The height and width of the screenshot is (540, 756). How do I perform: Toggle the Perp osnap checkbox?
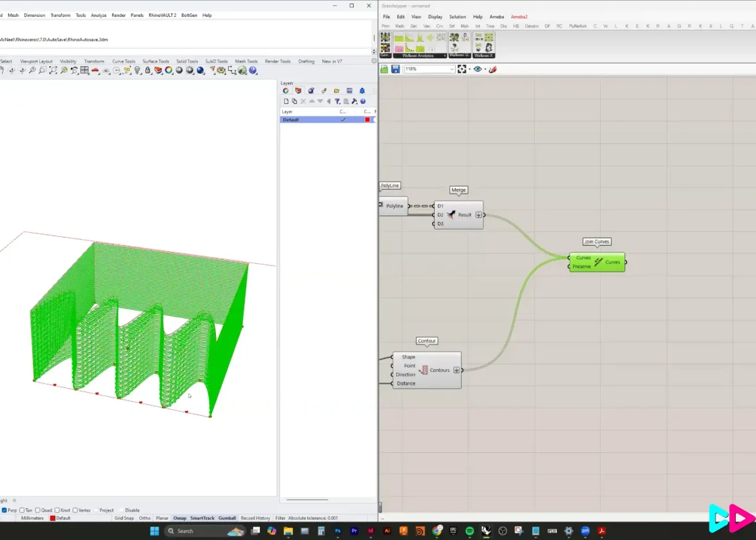pos(5,510)
